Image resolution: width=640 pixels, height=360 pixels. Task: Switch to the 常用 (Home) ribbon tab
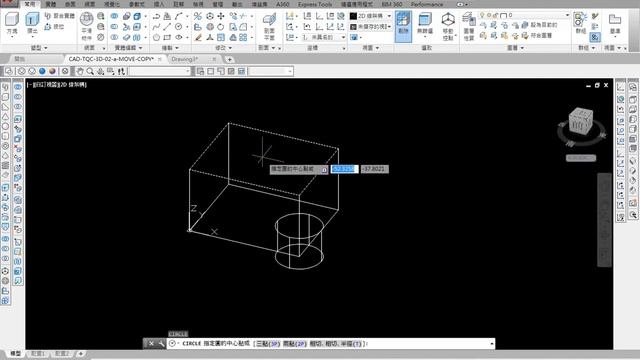[x=30, y=4]
